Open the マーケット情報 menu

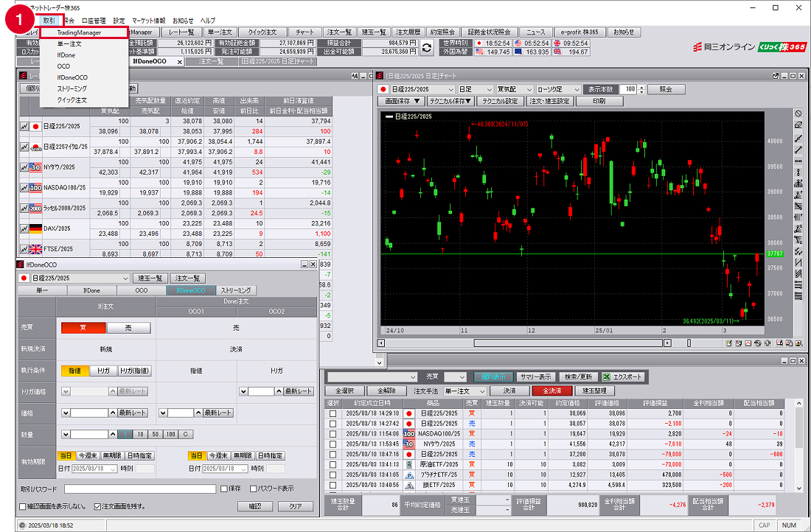point(148,21)
